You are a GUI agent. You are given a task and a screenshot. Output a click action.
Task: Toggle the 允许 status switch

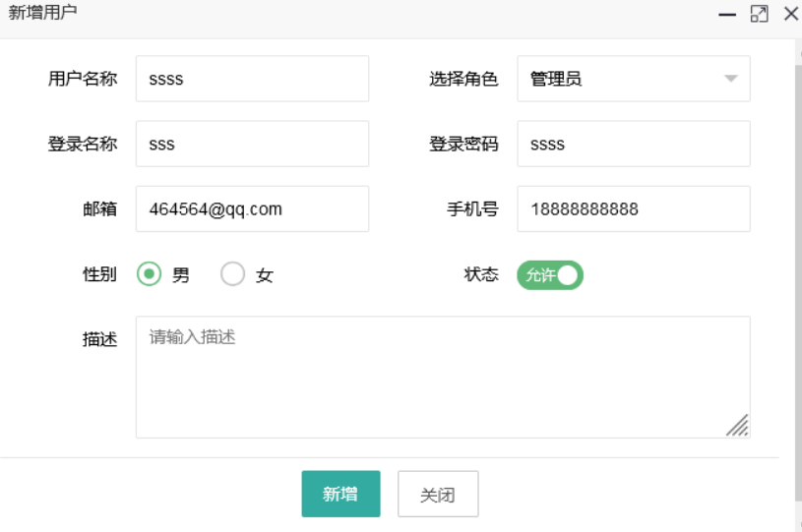[x=550, y=275]
